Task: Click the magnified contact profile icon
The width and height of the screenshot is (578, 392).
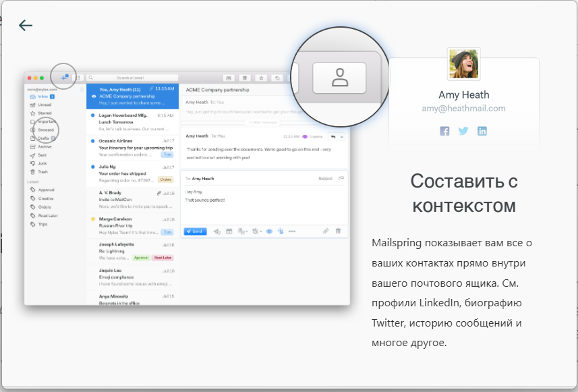Action: (x=339, y=78)
